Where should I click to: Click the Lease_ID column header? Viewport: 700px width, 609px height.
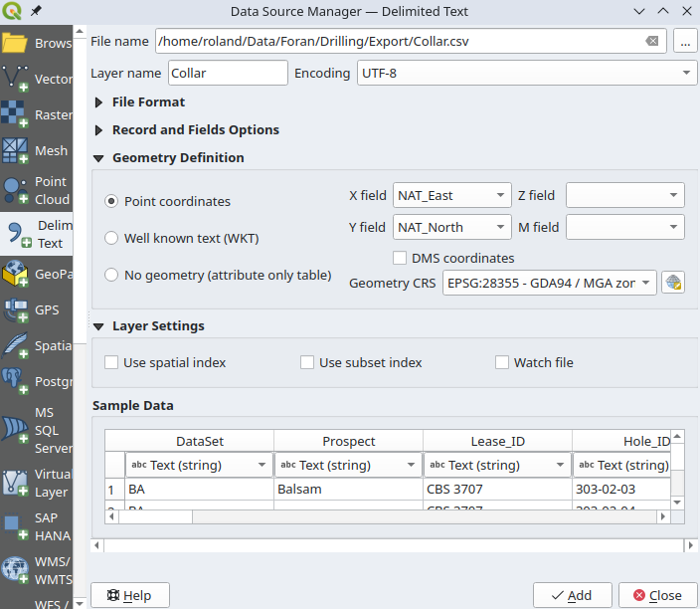497,441
